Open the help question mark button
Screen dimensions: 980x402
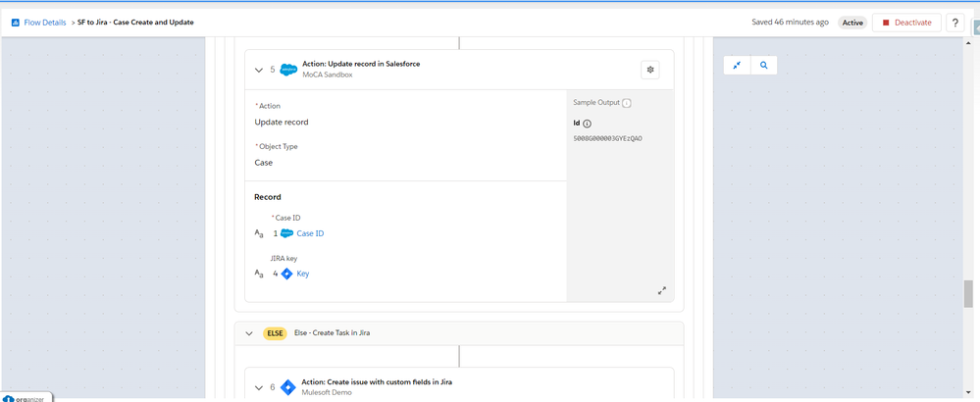[954, 23]
